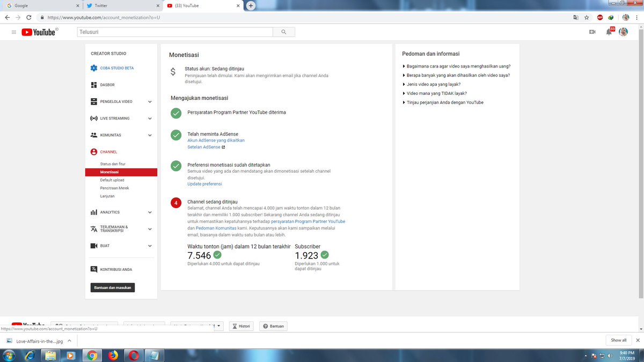This screenshot has height=362, width=644.
Task: Select the Monetisasi sidebar item
Action: click(x=121, y=172)
